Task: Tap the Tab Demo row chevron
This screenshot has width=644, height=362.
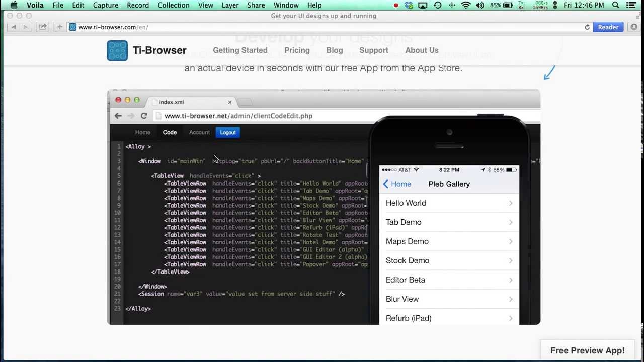Action: click(x=511, y=222)
